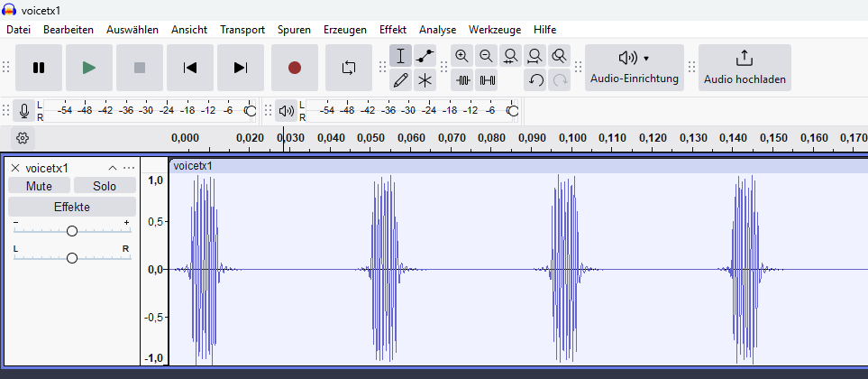Open timeline options gear icon
The width and height of the screenshot is (868, 379).
coord(23,138)
